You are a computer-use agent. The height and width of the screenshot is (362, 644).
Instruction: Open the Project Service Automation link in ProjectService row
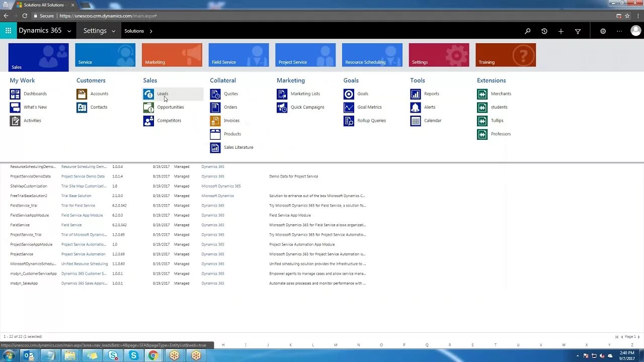coord(84,254)
